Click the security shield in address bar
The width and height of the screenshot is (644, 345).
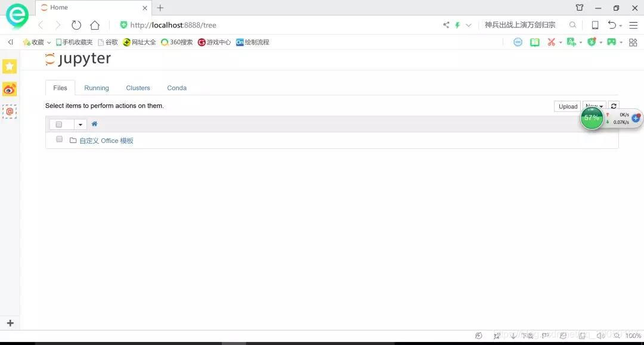point(123,25)
